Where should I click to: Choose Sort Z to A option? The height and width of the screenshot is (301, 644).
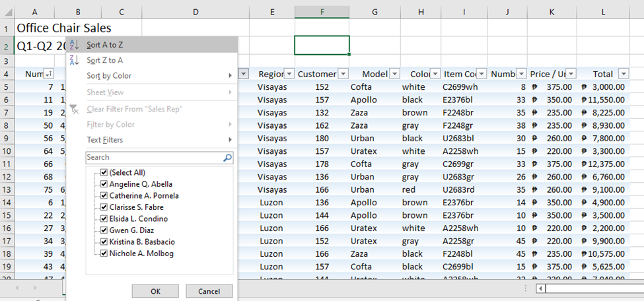(x=151, y=60)
